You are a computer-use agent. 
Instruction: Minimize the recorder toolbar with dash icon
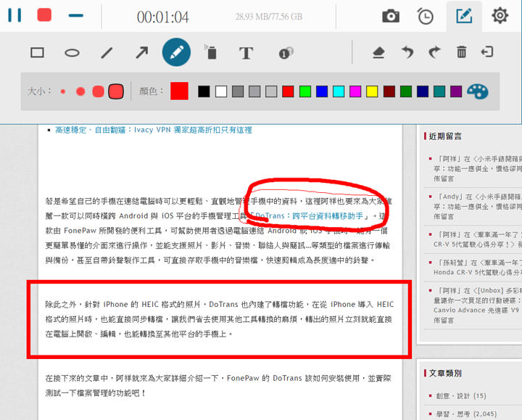point(75,15)
